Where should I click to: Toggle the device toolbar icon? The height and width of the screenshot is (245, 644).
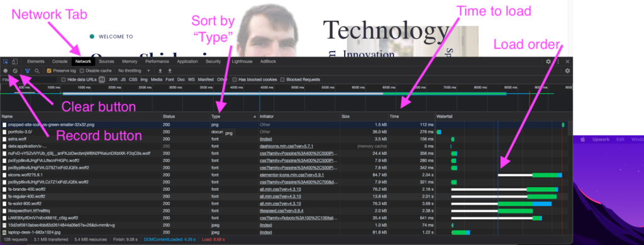[14, 62]
